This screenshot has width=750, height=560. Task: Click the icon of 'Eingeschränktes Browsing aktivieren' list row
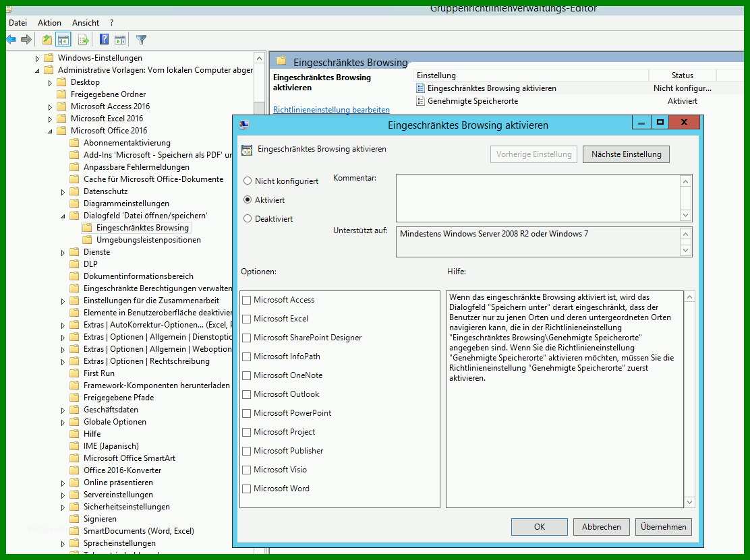420,88
